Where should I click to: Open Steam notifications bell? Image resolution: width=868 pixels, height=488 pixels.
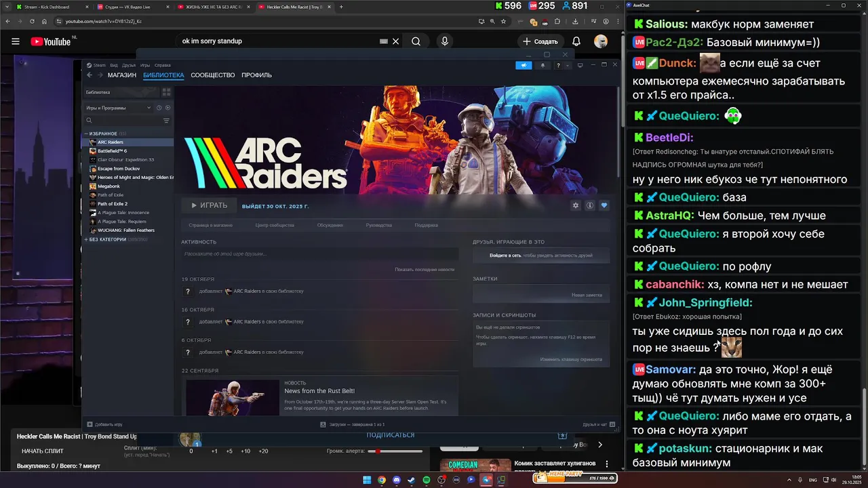(542, 66)
